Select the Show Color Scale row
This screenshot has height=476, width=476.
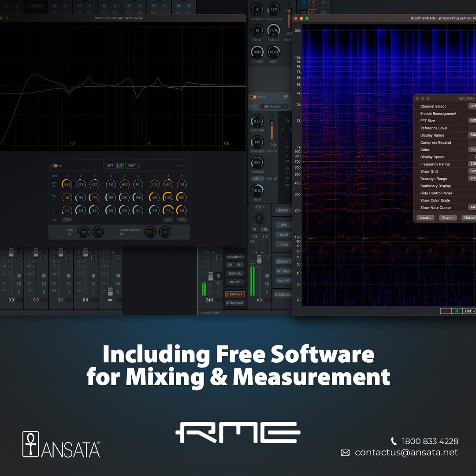coord(445,201)
